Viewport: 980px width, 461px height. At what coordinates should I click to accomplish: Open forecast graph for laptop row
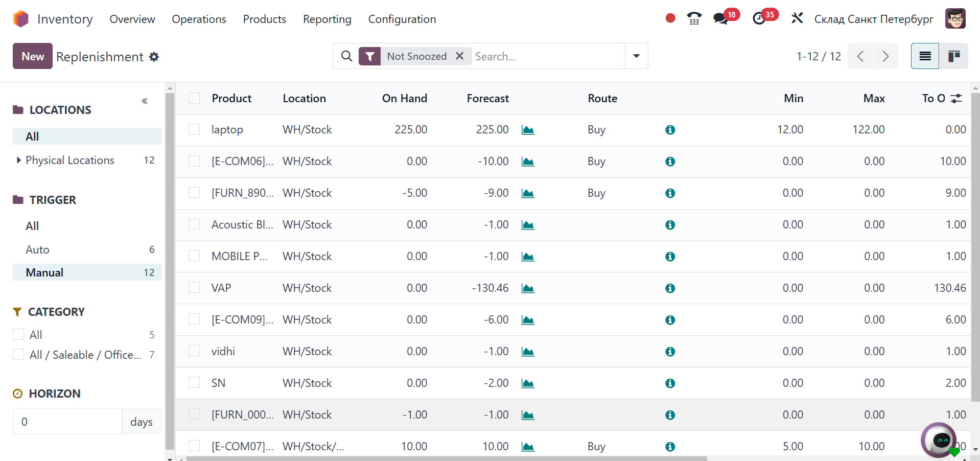click(x=528, y=130)
